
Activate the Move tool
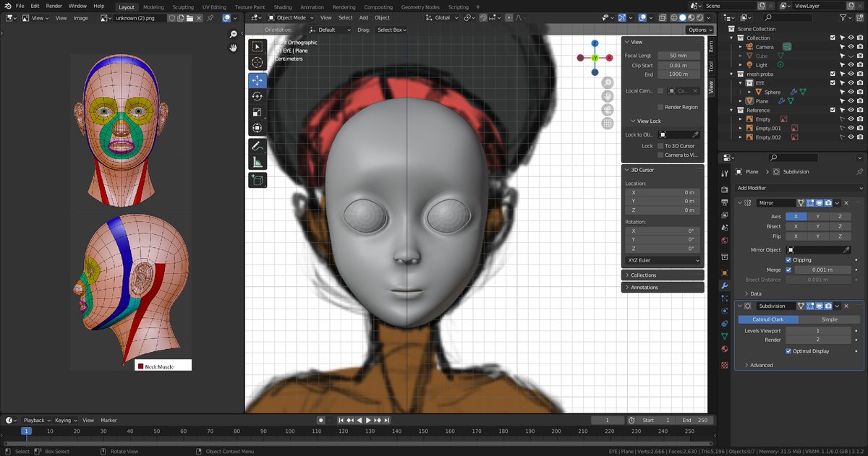tap(258, 80)
